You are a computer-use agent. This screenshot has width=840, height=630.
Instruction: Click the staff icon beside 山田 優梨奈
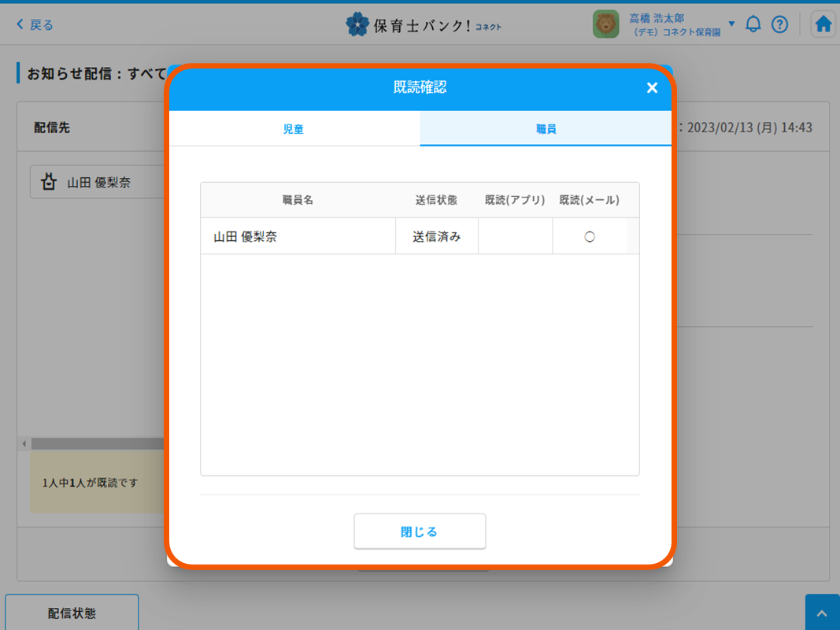click(x=49, y=183)
